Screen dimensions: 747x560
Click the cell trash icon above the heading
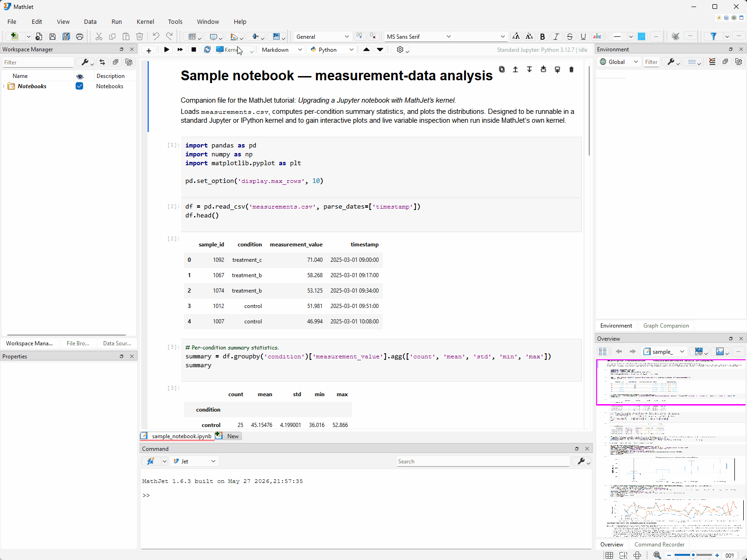click(x=571, y=69)
